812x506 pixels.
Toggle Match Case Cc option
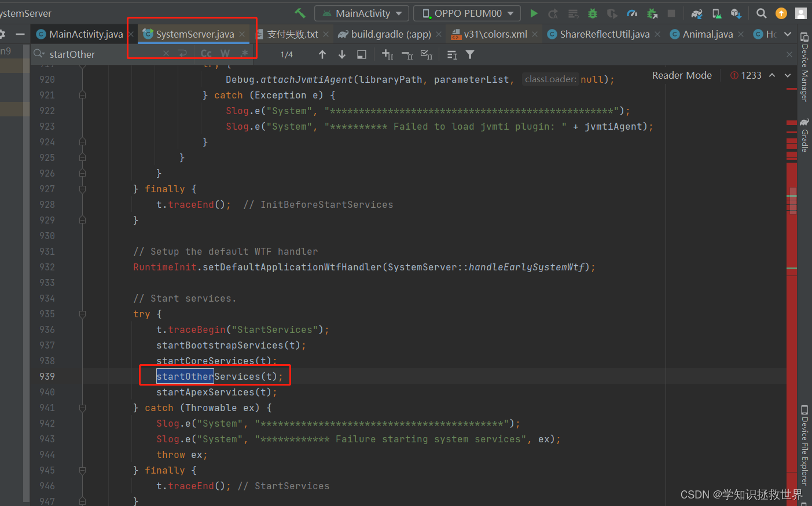(x=206, y=54)
